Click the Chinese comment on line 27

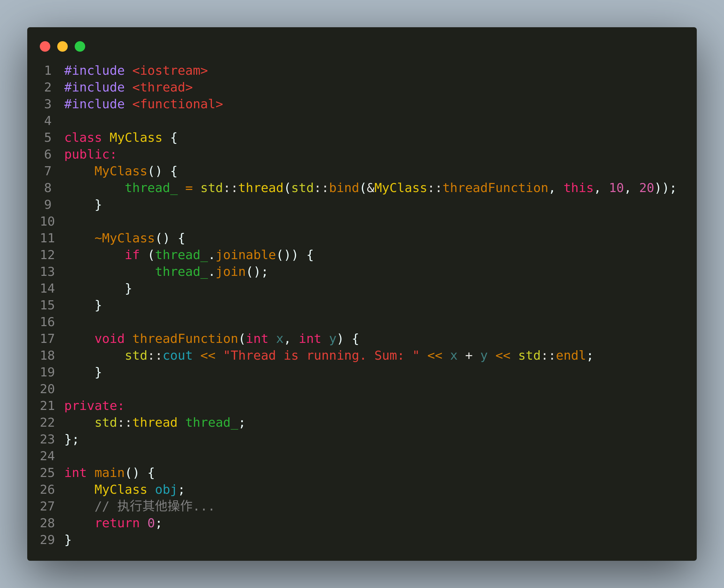(x=155, y=506)
